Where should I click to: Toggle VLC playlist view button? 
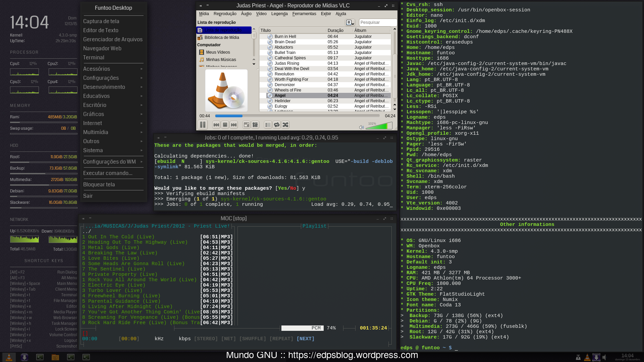[x=268, y=125]
